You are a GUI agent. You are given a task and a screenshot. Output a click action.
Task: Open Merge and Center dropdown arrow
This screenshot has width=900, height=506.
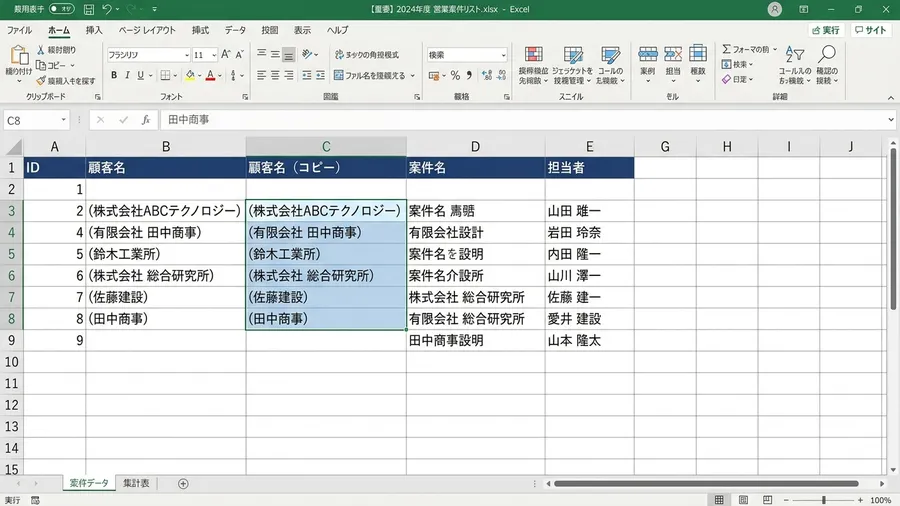point(413,76)
